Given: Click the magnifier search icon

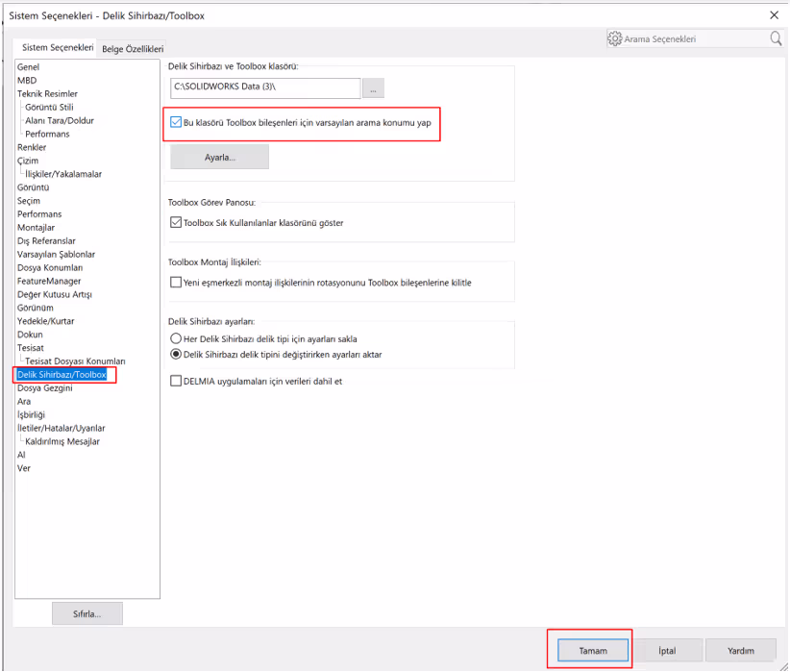Looking at the screenshot, I should [776, 38].
